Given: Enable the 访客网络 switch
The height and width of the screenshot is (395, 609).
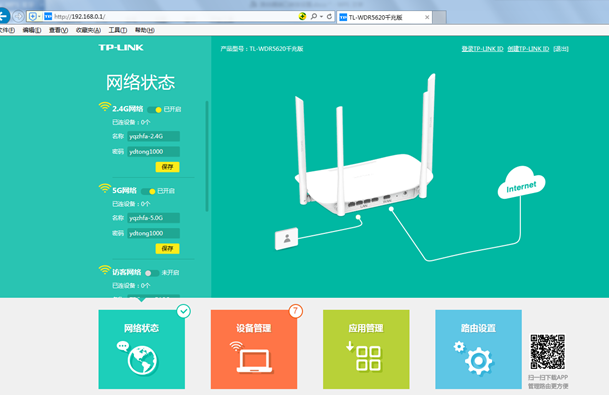Looking at the screenshot, I should (x=152, y=273).
